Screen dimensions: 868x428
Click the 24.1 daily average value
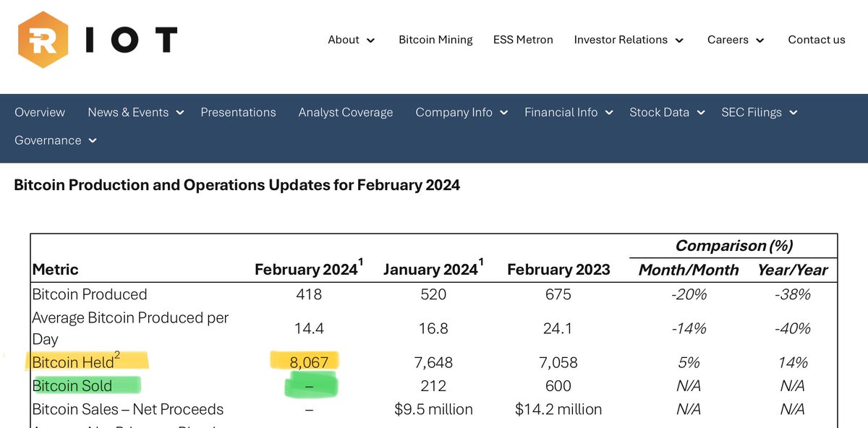click(558, 328)
